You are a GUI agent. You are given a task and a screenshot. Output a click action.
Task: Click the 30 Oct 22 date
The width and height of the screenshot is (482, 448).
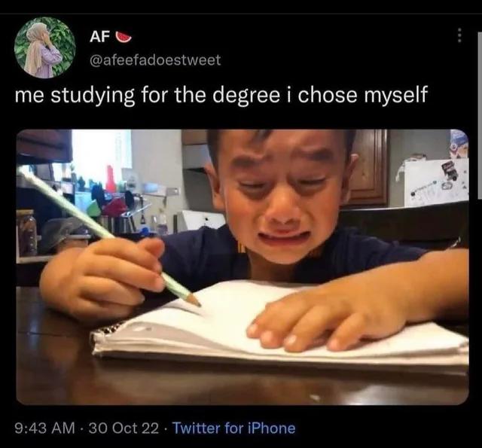coord(124,428)
